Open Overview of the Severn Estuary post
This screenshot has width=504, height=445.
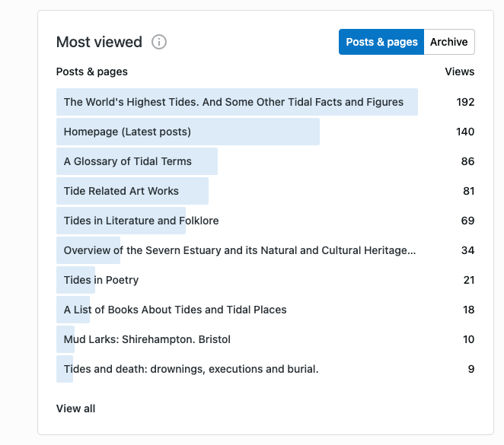click(239, 250)
